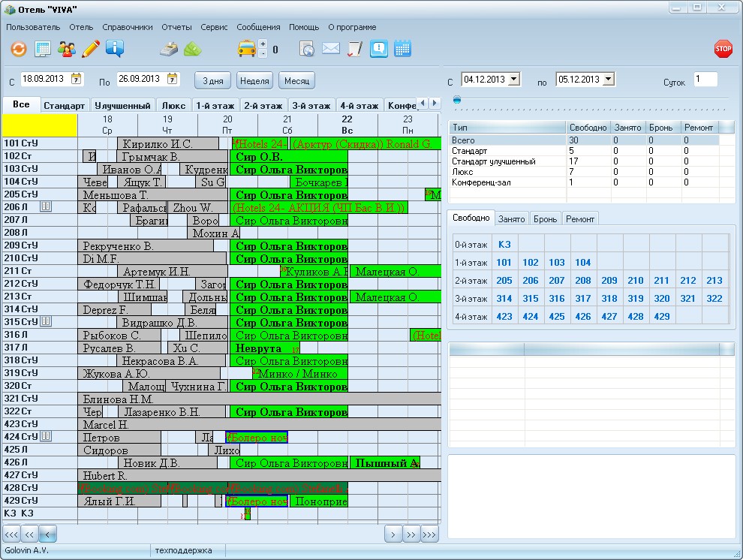Click the book icon beside room 424 СтУ
This screenshot has height=560, width=743.
(46, 436)
